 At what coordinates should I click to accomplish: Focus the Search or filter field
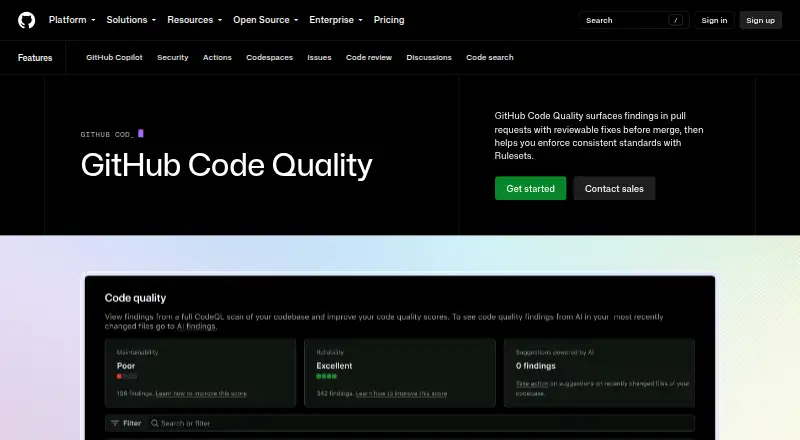tap(421, 423)
